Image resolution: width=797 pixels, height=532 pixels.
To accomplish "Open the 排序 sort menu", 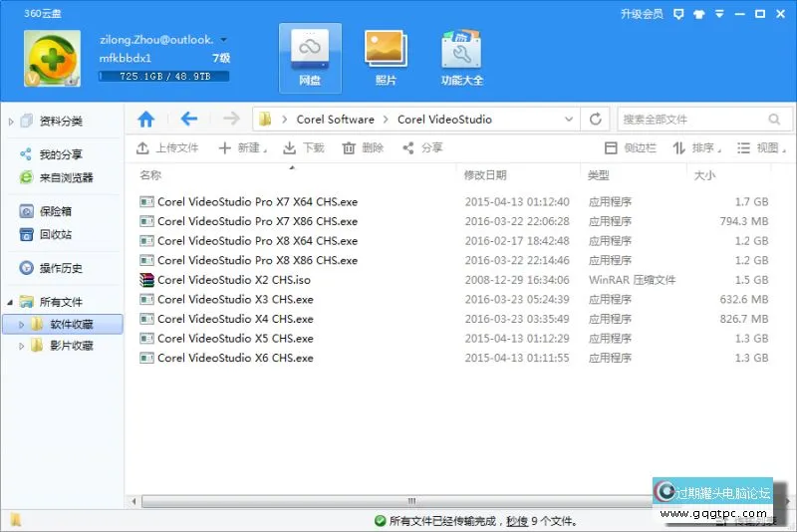I will (697, 147).
